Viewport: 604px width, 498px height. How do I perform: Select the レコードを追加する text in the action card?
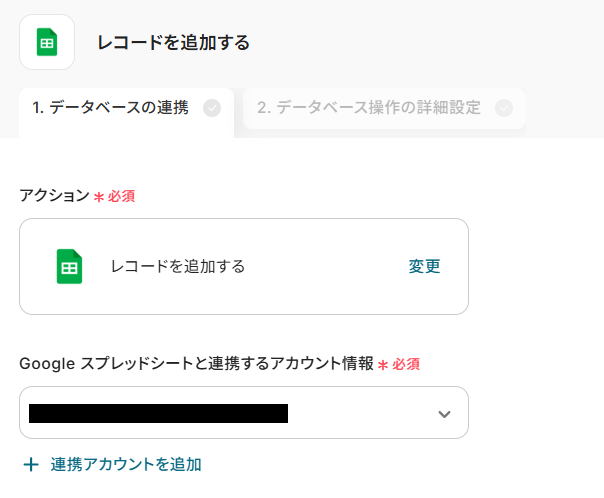point(178,266)
